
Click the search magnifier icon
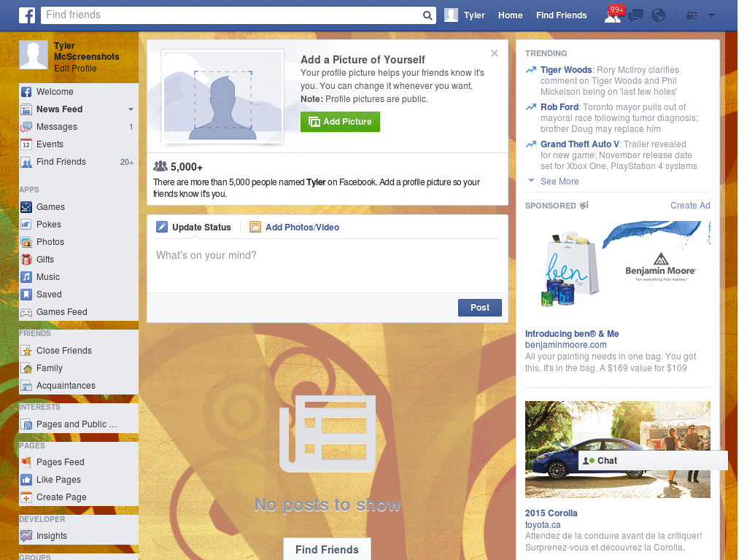(427, 15)
